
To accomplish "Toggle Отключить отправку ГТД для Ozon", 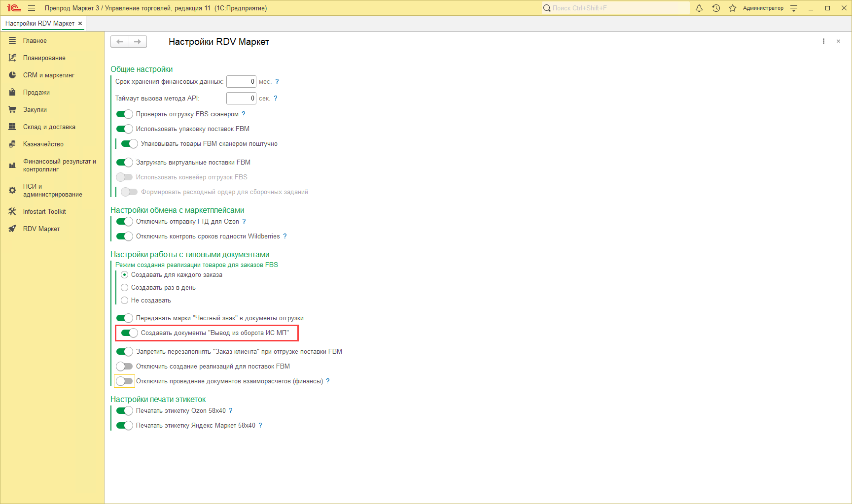I will 124,221.
